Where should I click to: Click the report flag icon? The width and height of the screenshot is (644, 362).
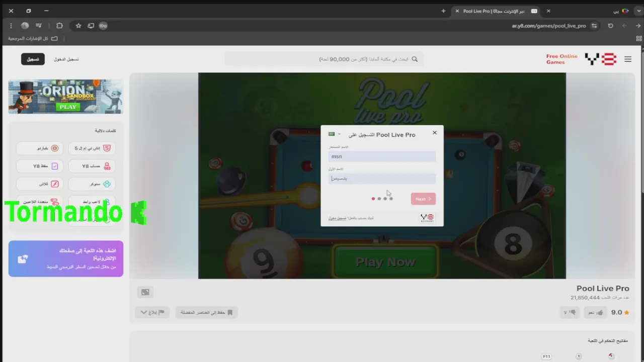pyautogui.click(x=162, y=312)
